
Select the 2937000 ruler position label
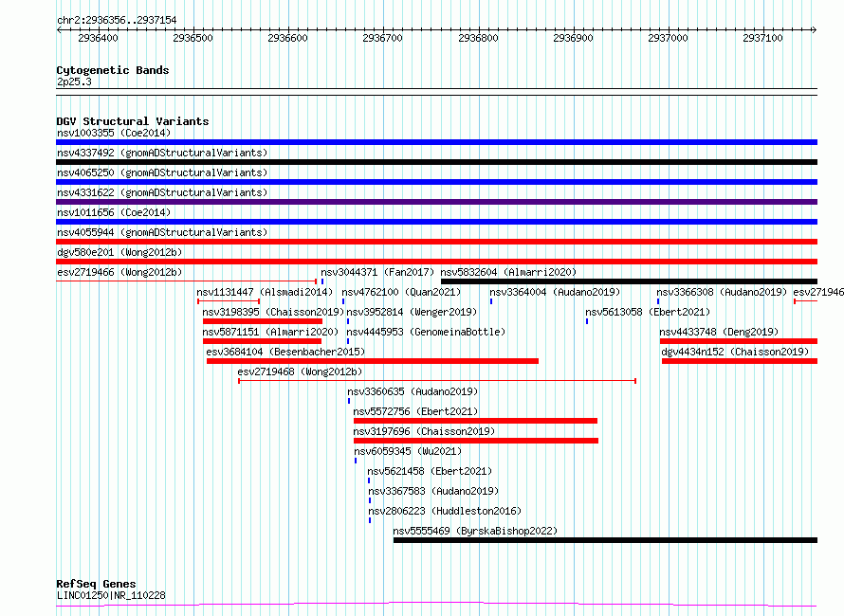pyautogui.click(x=668, y=38)
